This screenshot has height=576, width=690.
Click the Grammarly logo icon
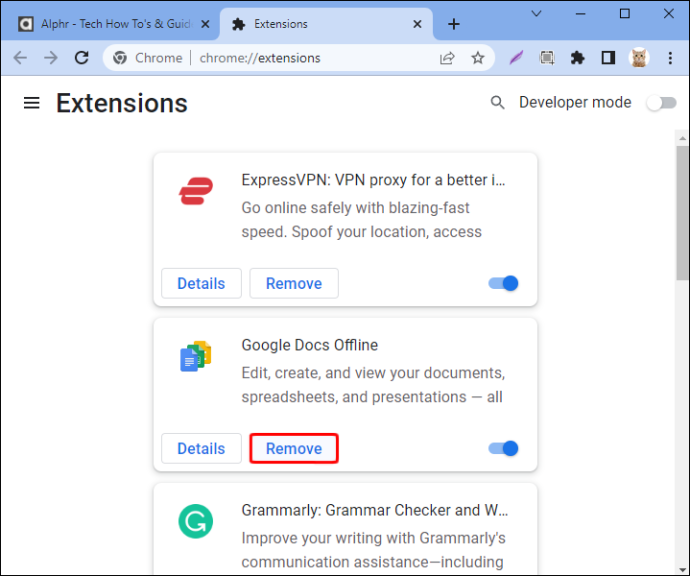click(196, 521)
